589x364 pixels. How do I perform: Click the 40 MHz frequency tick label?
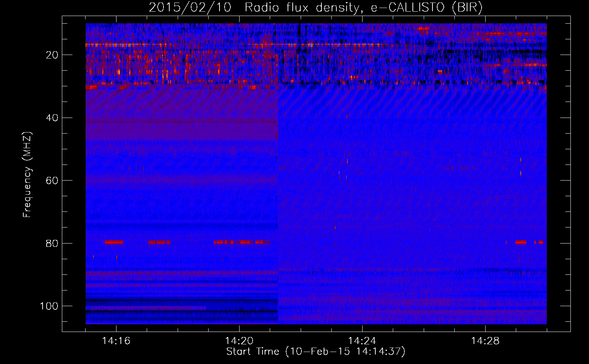click(x=52, y=118)
